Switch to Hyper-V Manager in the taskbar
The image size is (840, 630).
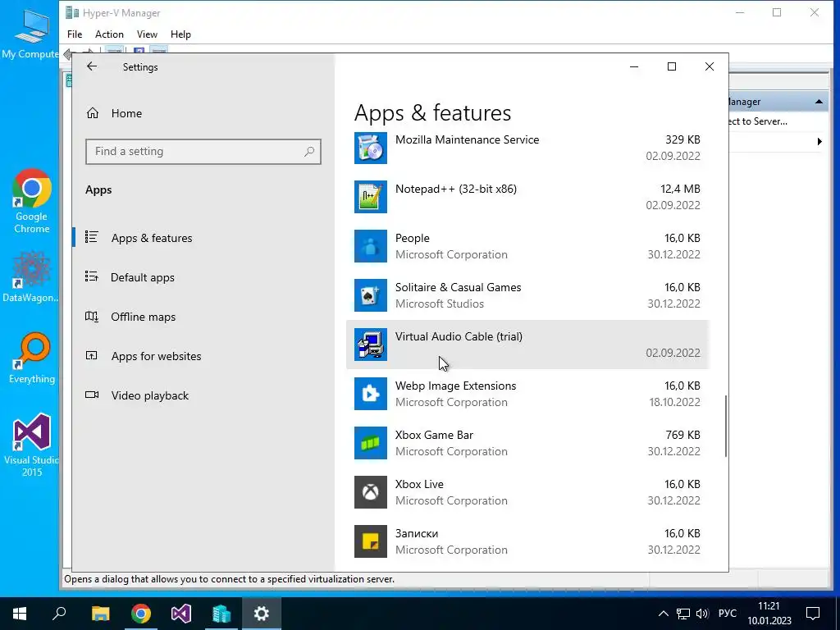tap(221, 614)
